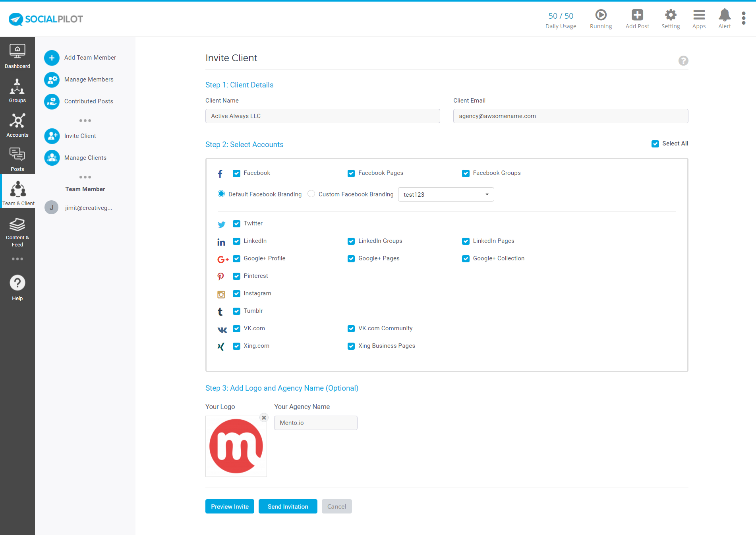
Task: Click the Contributed Posts icon
Action: (52, 101)
